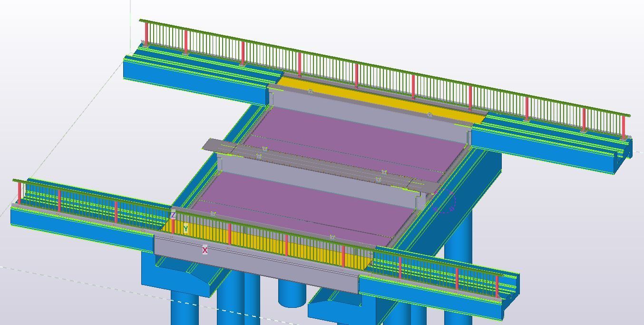This screenshot has width=644, height=325.
Task: Select the round column under the front beam
Action: click(x=291, y=294)
